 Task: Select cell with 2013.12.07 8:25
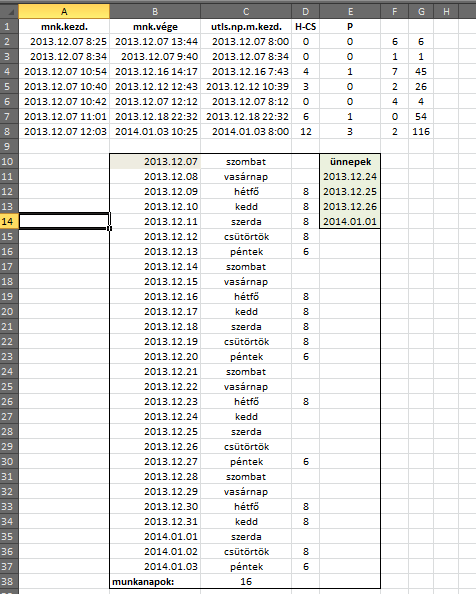click(x=64, y=42)
